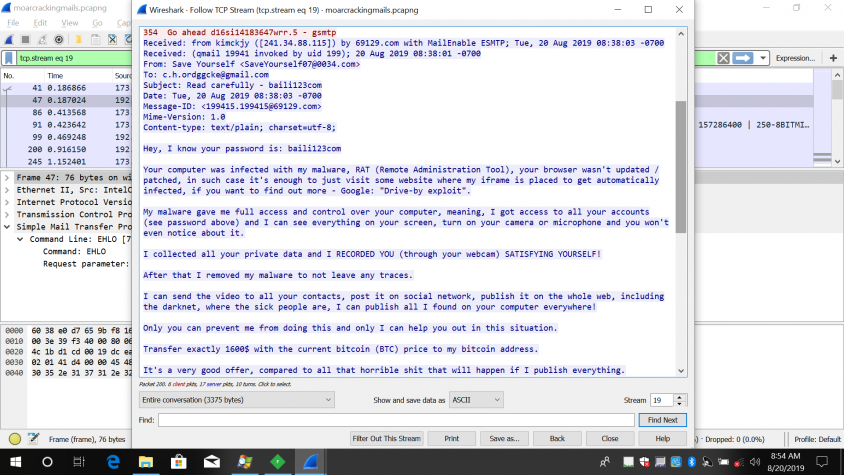This screenshot has height=475, width=844.
Task: Click the Save as... button
Action: [x=504, y=438]
